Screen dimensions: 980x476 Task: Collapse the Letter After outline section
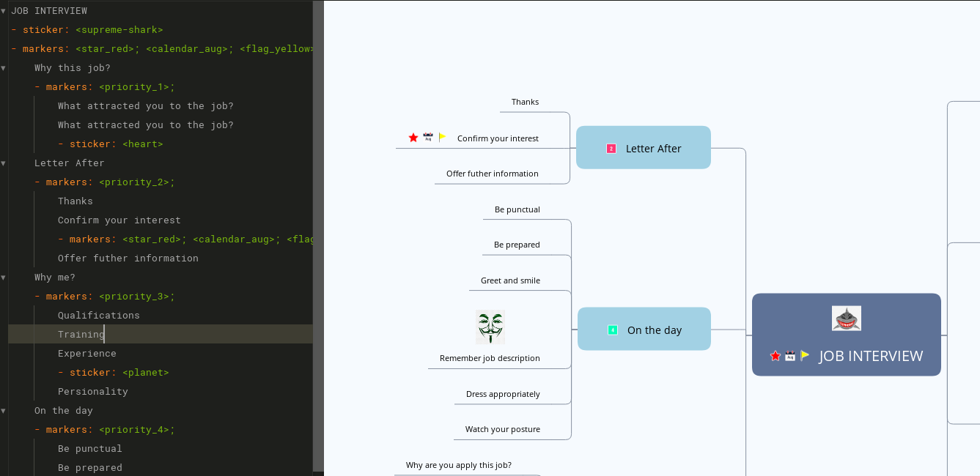[x=3, y=163]
